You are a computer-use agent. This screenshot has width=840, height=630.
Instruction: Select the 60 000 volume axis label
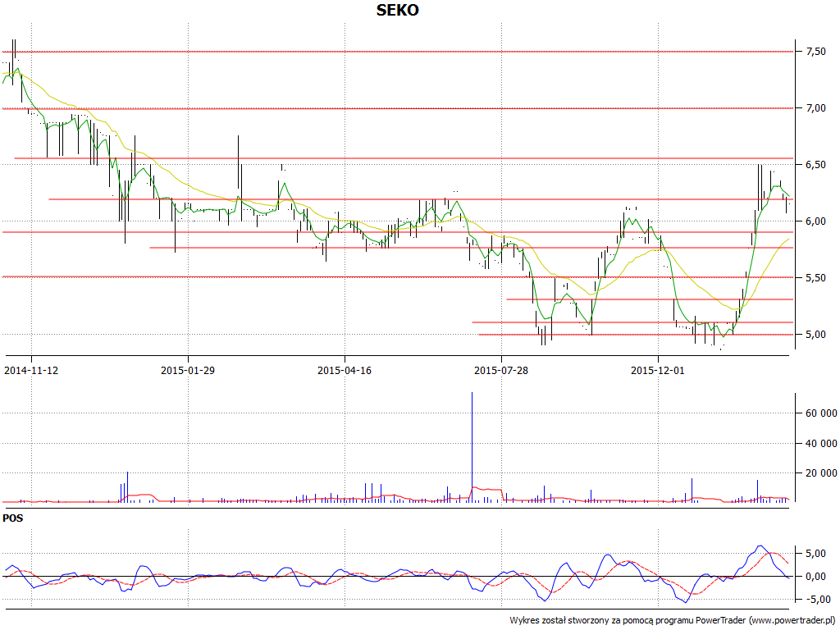point(821,413)
